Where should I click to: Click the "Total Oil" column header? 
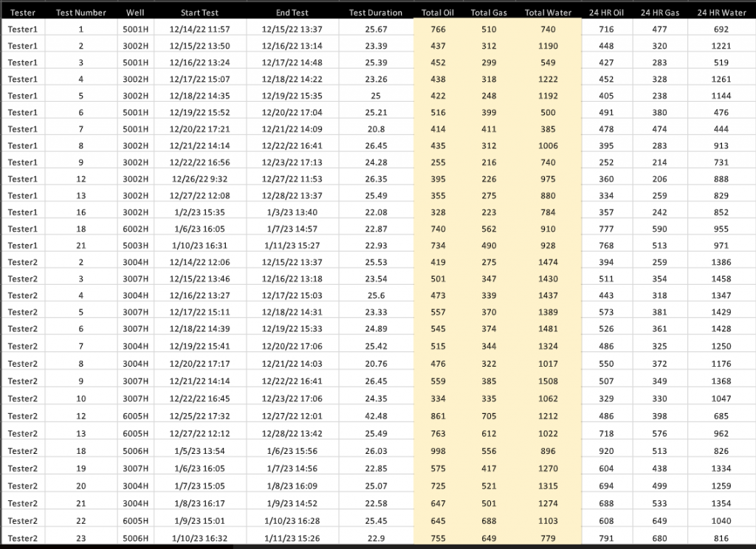(x=438, y=13)
